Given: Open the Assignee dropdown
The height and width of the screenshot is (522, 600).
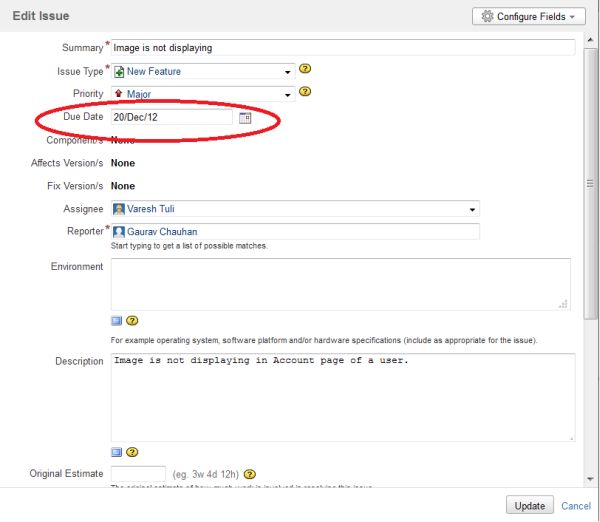Looking at the screenshot, I should pyautogui.click(x=472, y=210).
